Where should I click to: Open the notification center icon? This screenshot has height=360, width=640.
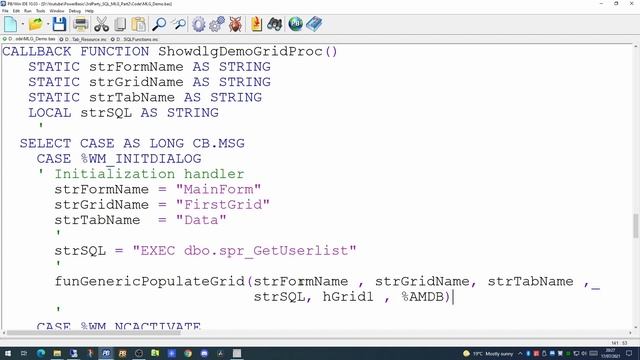coord(629,353)
